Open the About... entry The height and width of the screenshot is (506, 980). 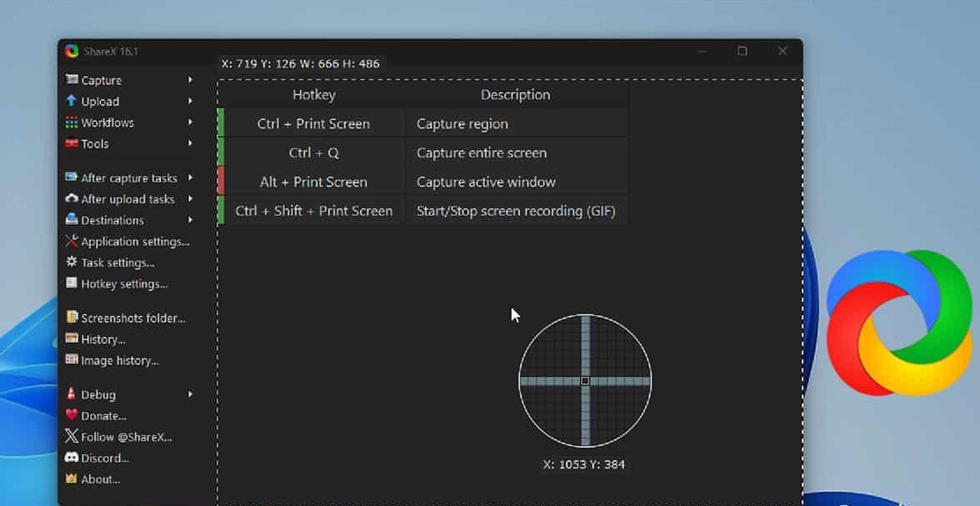click(x=101, y=479)
